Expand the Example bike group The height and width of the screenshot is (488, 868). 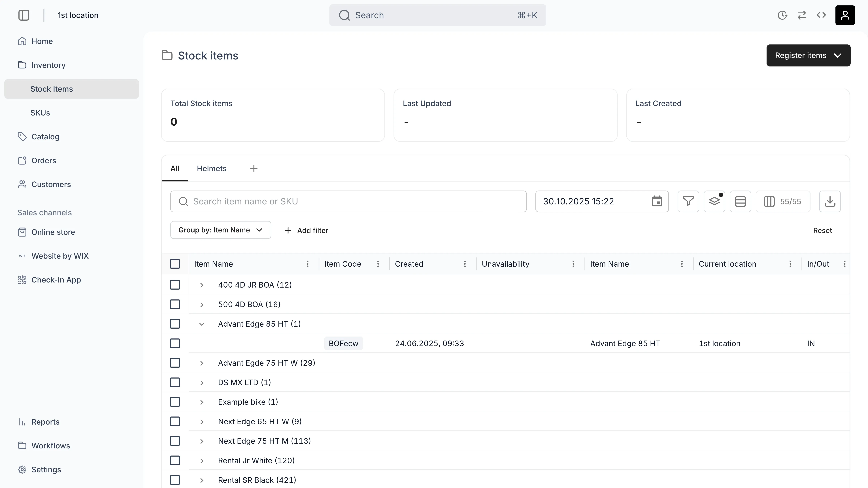(x=202, y=403)
